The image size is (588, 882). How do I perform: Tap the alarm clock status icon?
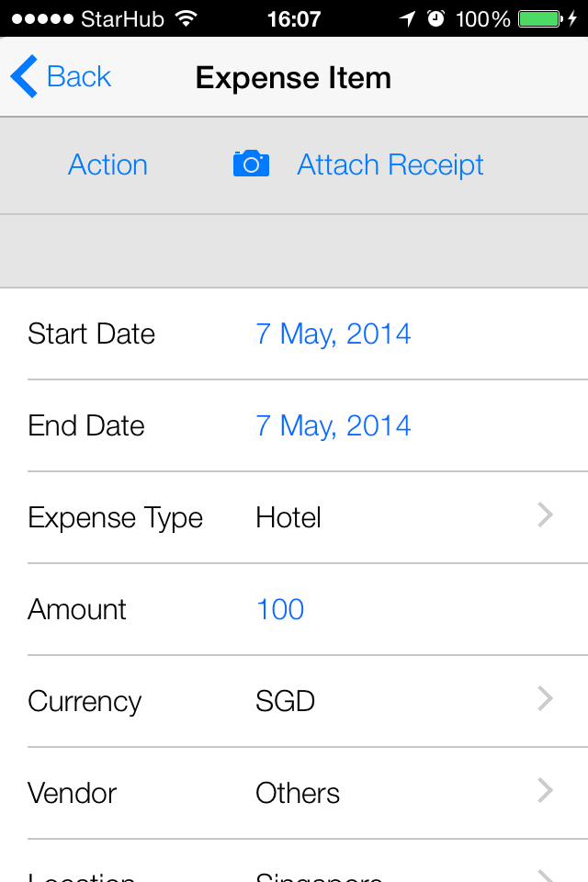[435, 18]
